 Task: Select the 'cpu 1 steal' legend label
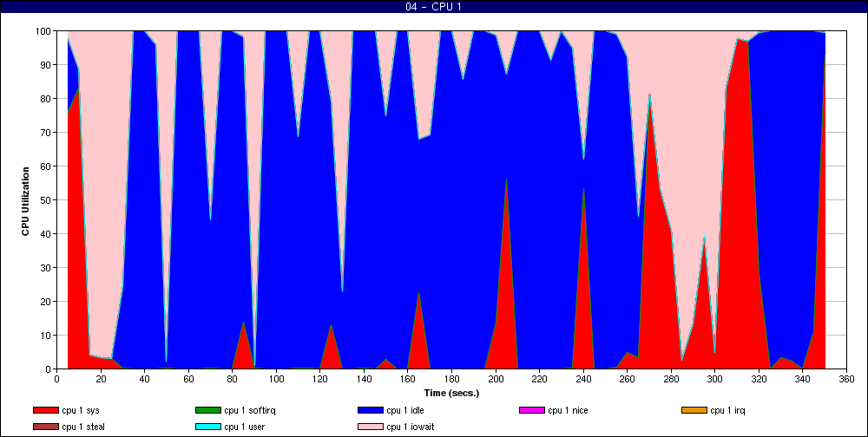pyautogui.click(x=83, y=427)
